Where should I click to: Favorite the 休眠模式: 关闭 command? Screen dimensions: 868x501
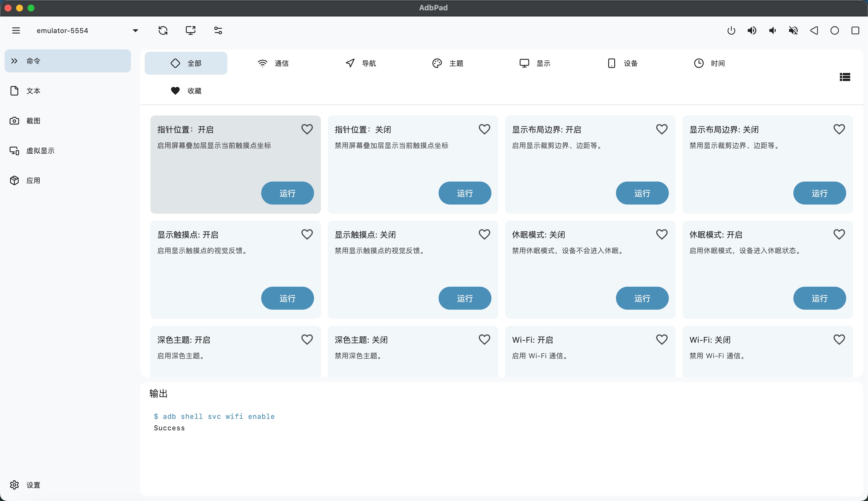point(662,234)
